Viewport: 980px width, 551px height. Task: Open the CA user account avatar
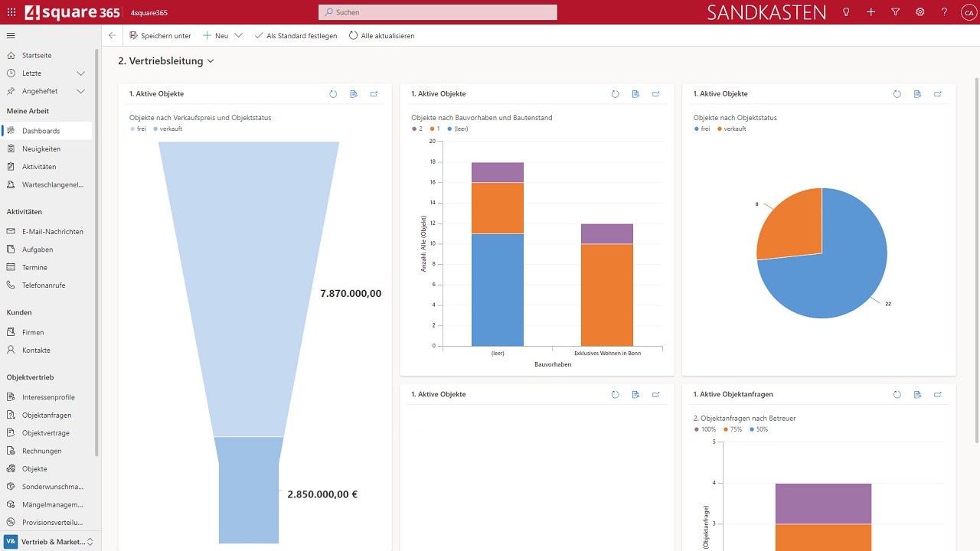pyautogui.click(x=969, y=12)
